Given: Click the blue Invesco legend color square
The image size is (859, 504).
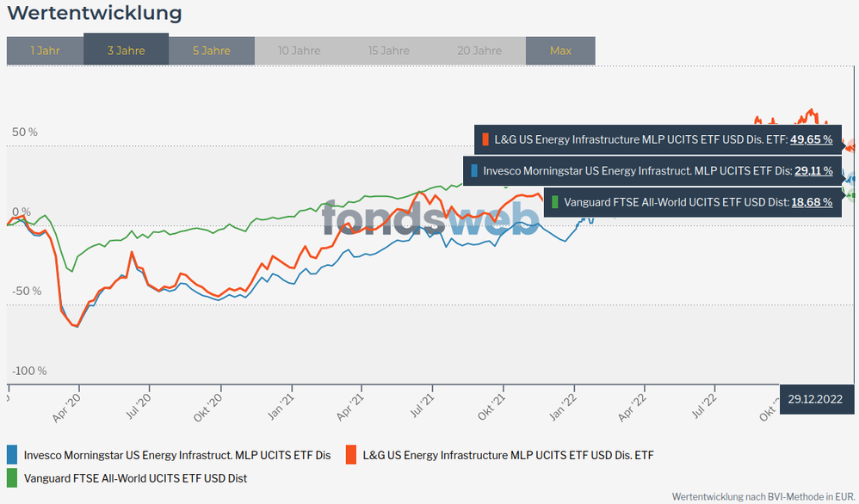Looking at the screenshot, I should pyautogui.click(x=12, y=455).
